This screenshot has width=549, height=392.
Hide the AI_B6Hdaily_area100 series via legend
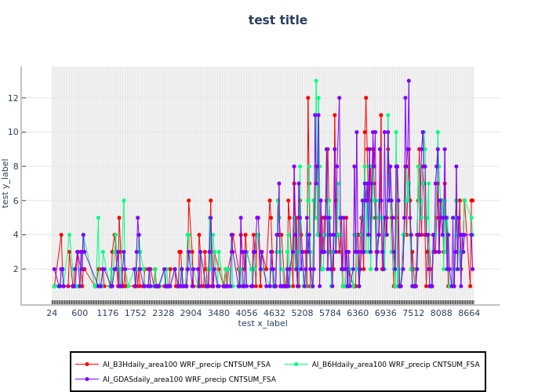(x=395, y=364)
